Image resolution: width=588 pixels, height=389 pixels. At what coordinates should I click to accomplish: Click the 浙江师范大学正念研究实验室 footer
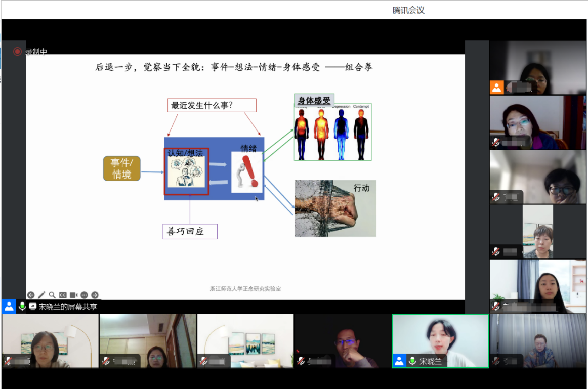[x=245, y=288]
